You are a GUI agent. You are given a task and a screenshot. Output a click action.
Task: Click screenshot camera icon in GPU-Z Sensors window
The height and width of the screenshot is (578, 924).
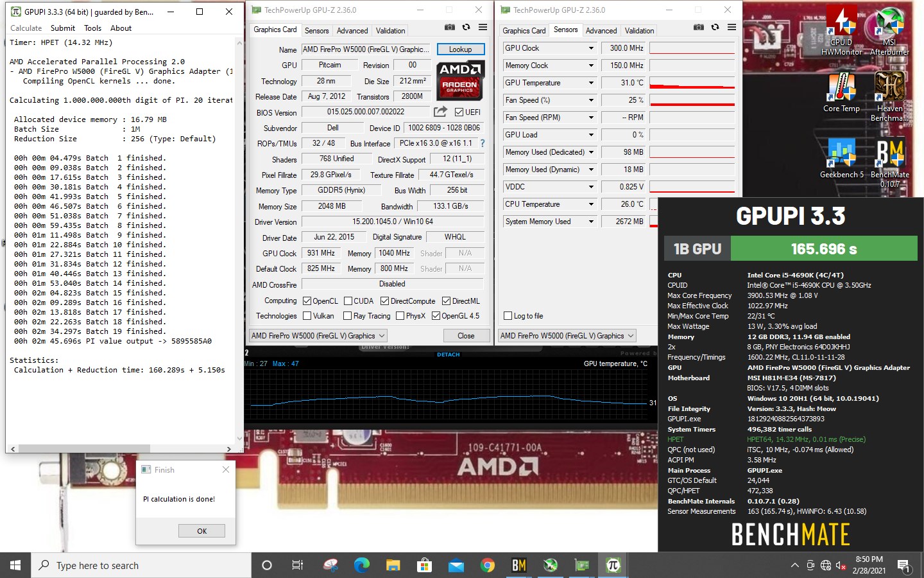pos(699,27)
